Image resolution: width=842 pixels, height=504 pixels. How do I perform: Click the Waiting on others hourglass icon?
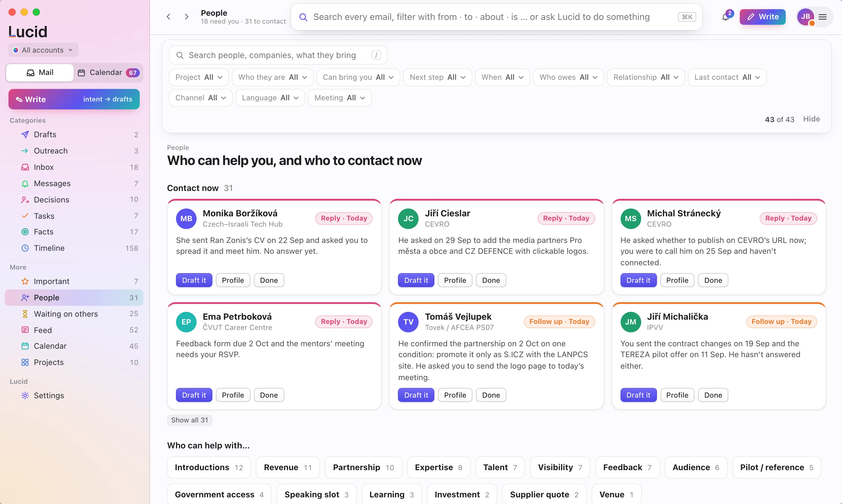(x=25, y=314)
